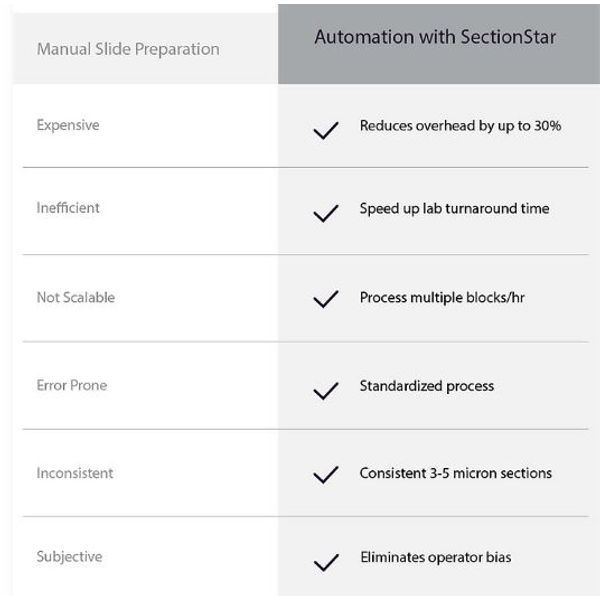Click the Expensive label
Image resolution: width=600 pixels, height=600 pixels.
(x=68, y=126)
